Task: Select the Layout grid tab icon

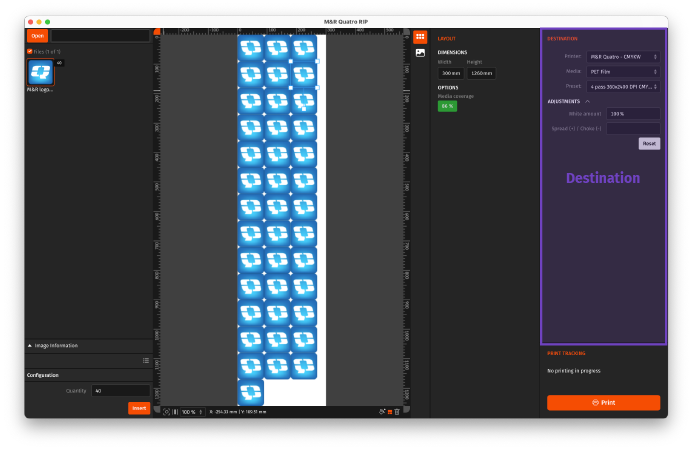Action: (420, 37)
